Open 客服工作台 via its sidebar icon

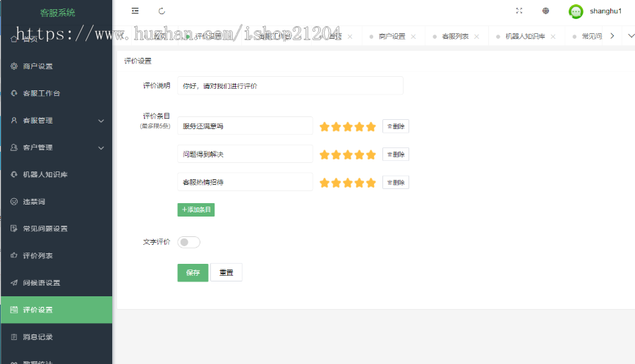14,93
